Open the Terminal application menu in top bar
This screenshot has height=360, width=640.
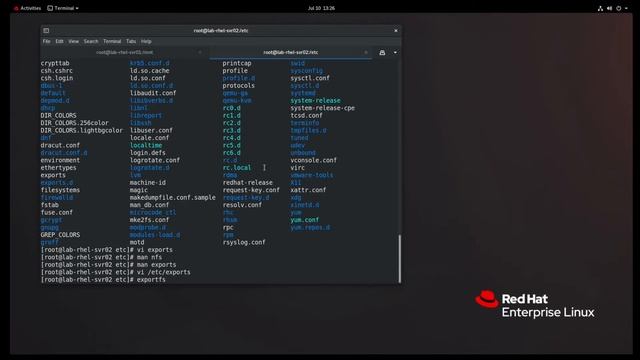pyautogui.click(x=63, y=8)
